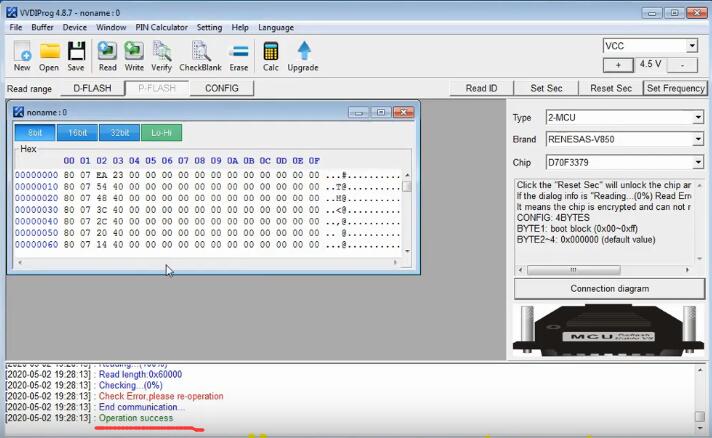Open the Device menu
Viewport: 712px width, 438px height.
coord(74,27)
